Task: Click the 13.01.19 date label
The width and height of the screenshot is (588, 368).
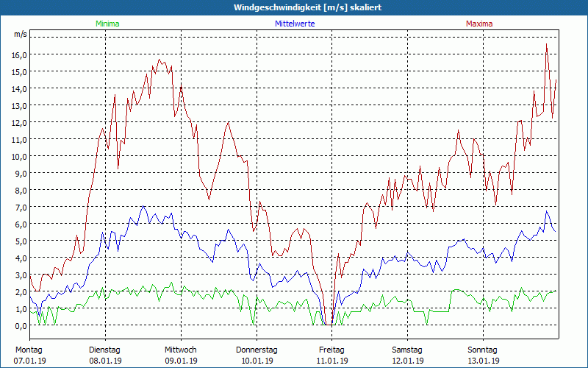Action: [484, 361]
